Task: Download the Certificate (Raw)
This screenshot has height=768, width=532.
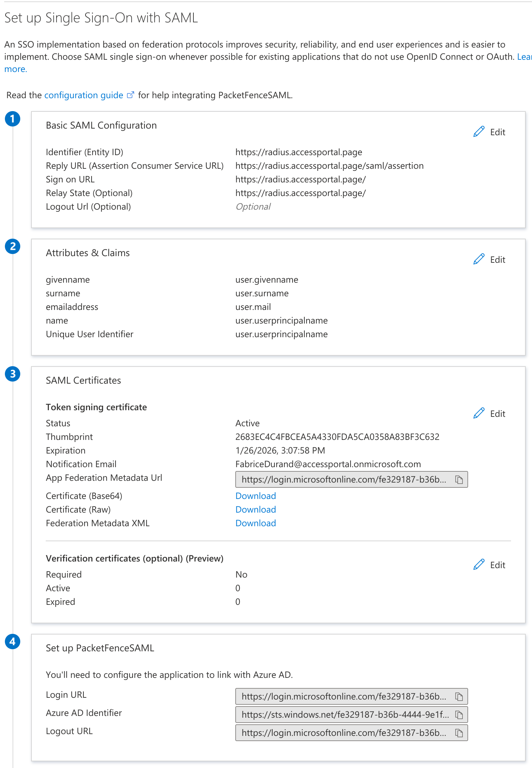Action: [x=256, y=509]
